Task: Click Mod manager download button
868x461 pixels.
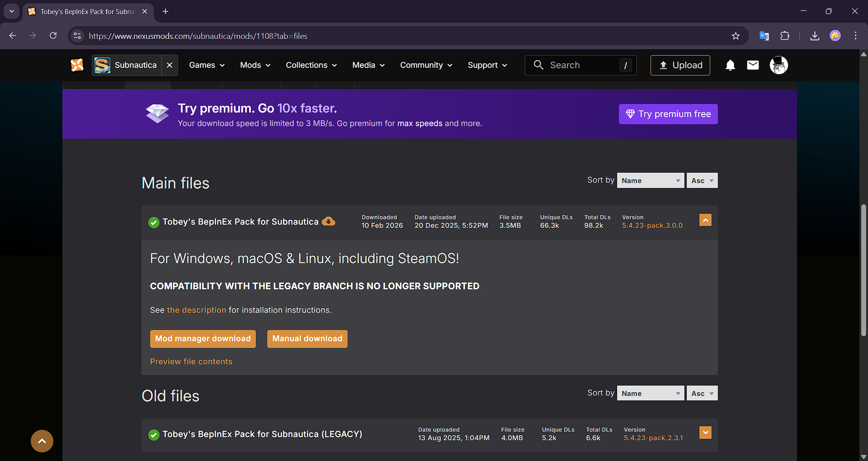Action: click(x=203, y=339)
